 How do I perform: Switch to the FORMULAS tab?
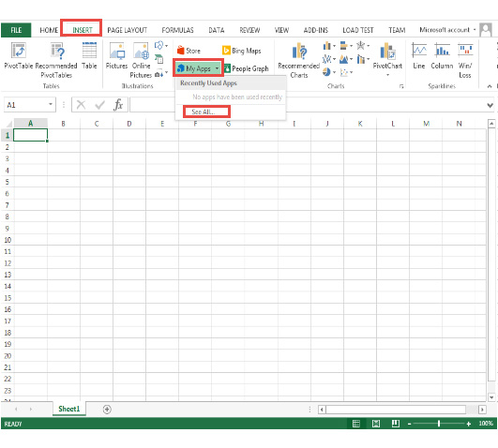[177, 30]
